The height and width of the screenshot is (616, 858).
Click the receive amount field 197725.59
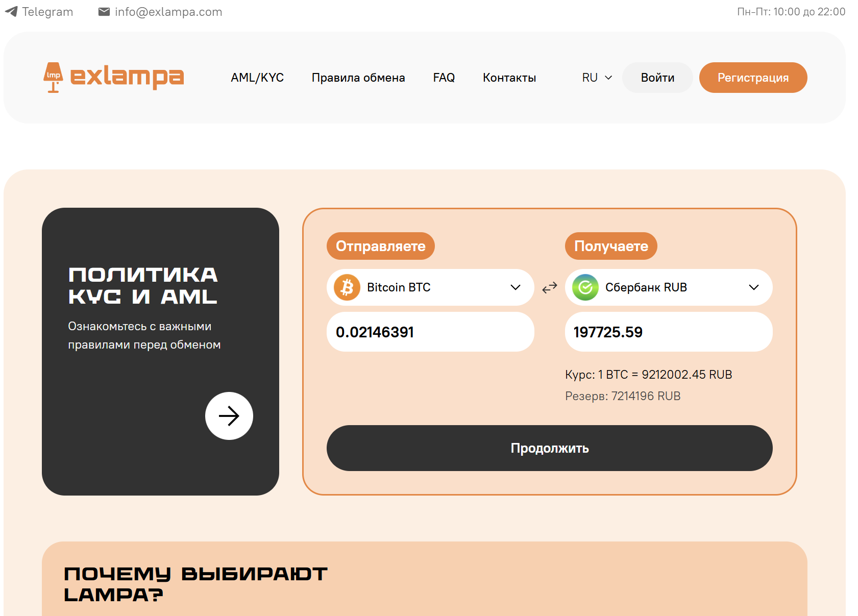[669, 332]
